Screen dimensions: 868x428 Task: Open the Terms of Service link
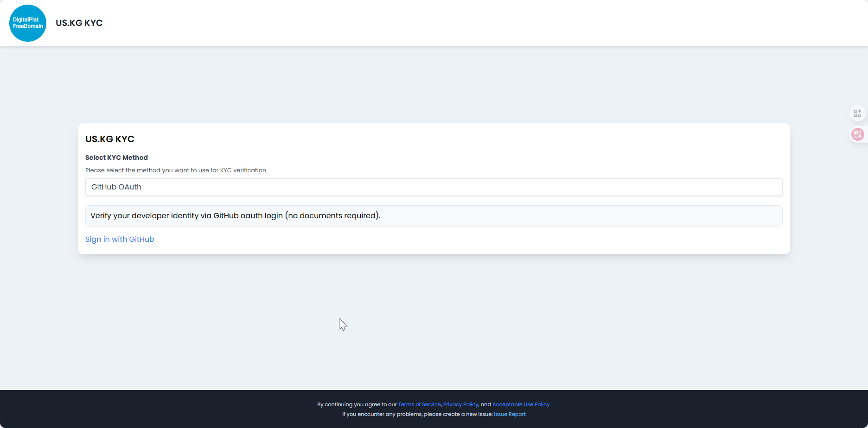click(x=419, y=404)
